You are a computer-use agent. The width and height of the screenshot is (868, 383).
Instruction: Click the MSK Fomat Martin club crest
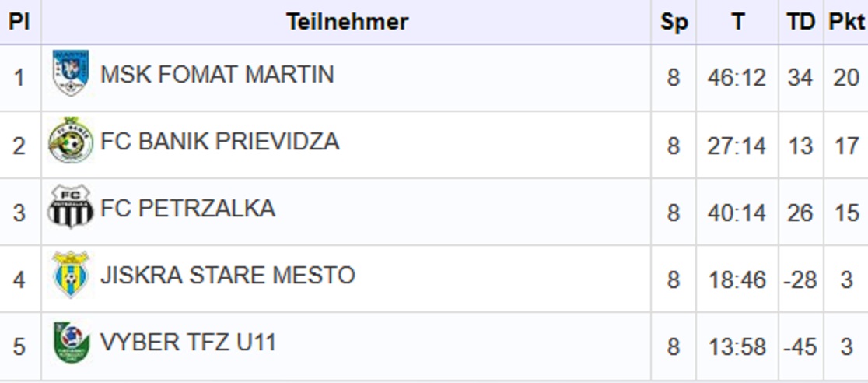click(70, 72)
